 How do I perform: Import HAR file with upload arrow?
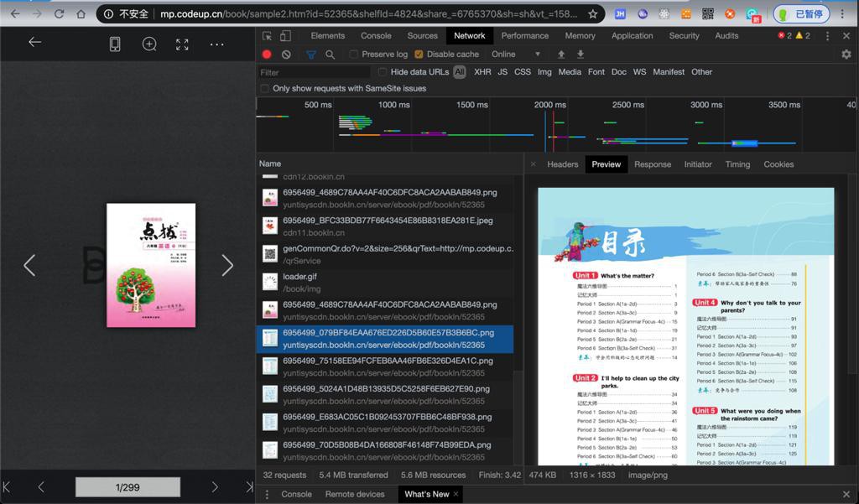561,55
